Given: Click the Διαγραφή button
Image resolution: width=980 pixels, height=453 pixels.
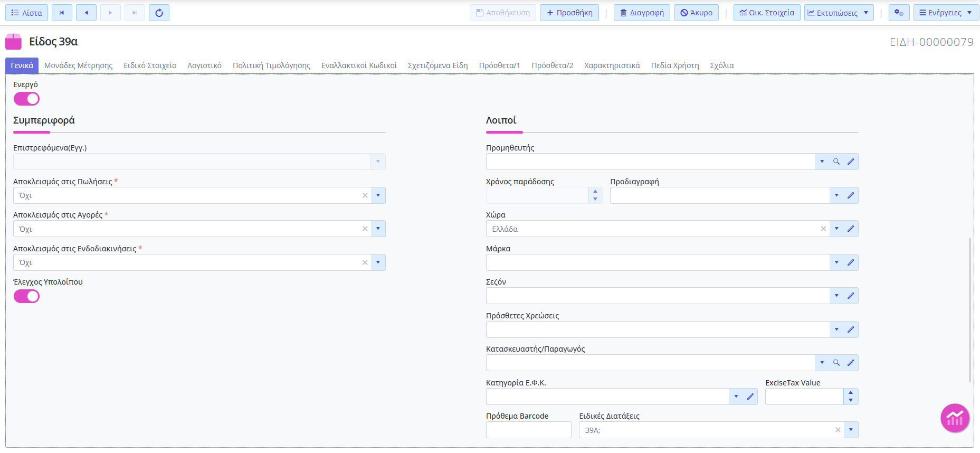Looking at the screenshot, I should tap(642, 13).
